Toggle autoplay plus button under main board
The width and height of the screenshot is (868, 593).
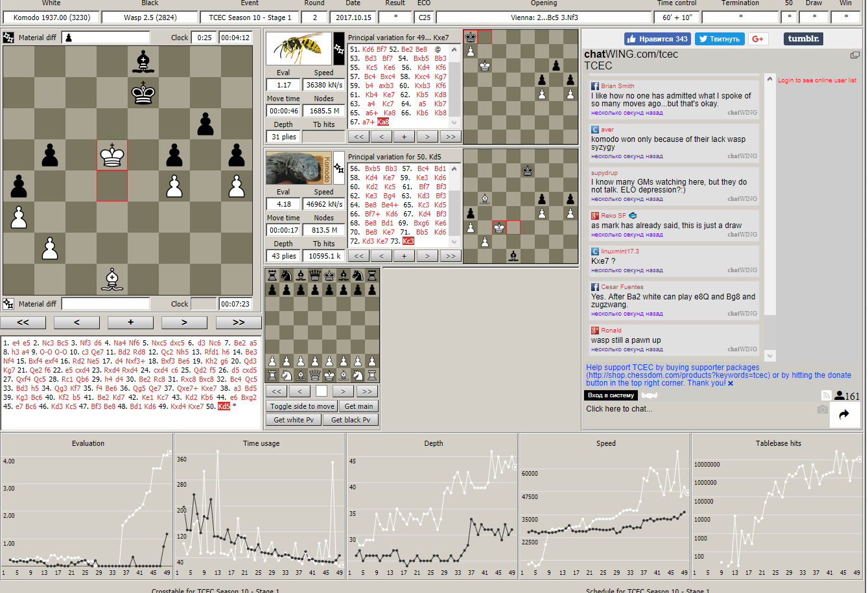[131, 322]
